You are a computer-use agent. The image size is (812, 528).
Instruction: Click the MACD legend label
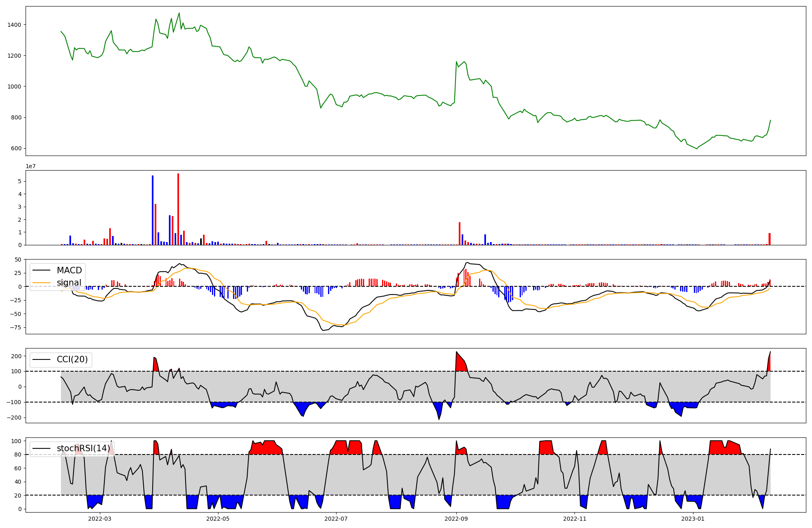coord(69,270)
